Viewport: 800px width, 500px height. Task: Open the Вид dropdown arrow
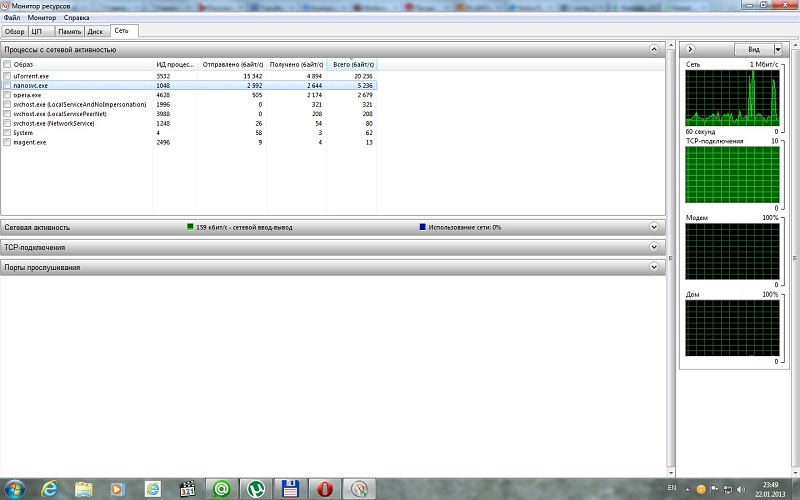pyautogui.click(x=770, y=49)
